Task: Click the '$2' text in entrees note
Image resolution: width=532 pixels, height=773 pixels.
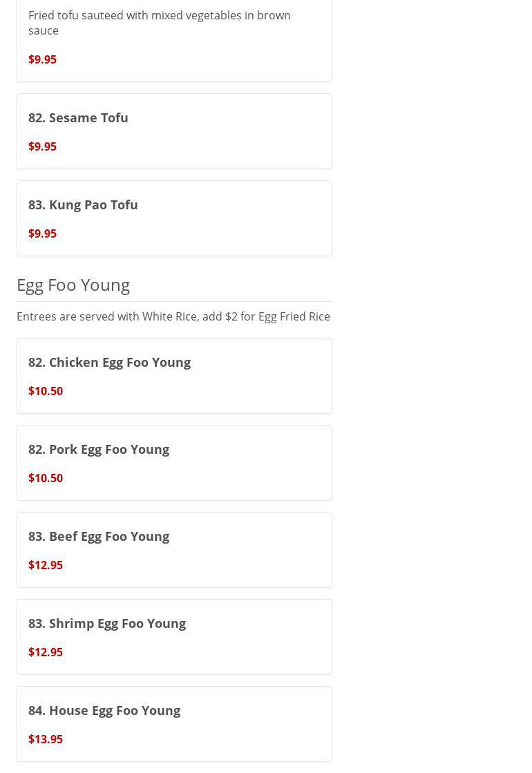Action: click(x=231, y=316)
